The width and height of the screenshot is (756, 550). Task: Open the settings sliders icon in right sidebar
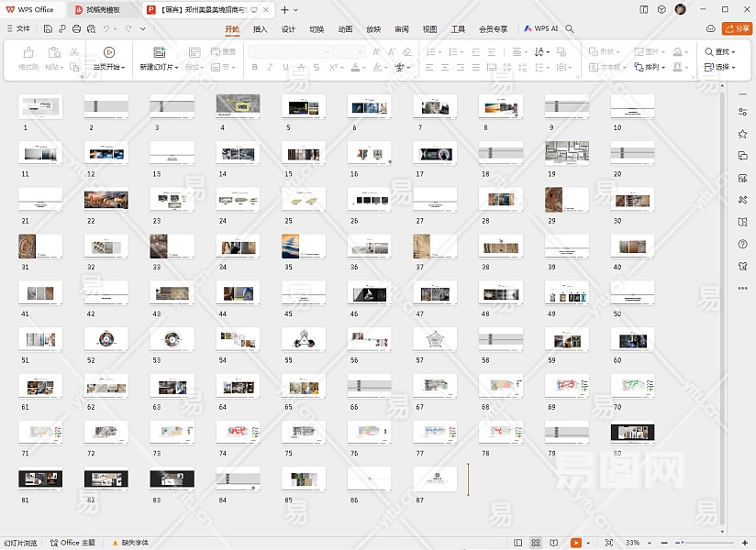tap(742, 112)
